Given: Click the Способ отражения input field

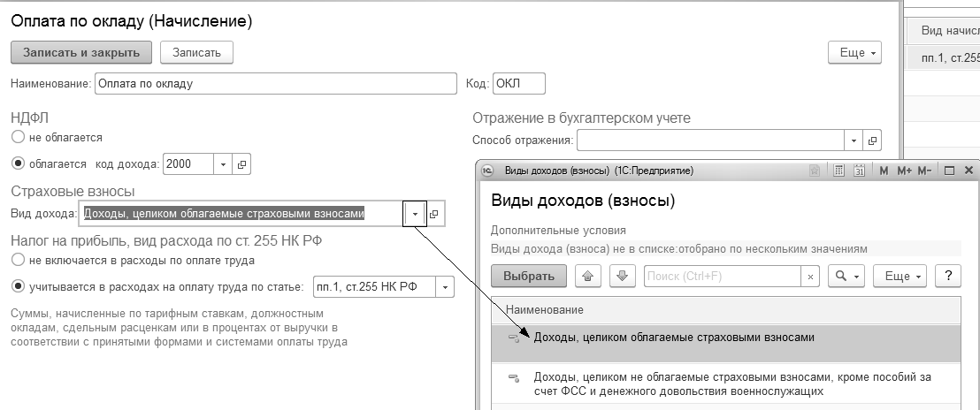Looking at the screenshot, I should pyautogui.click(x=710, y=140).
